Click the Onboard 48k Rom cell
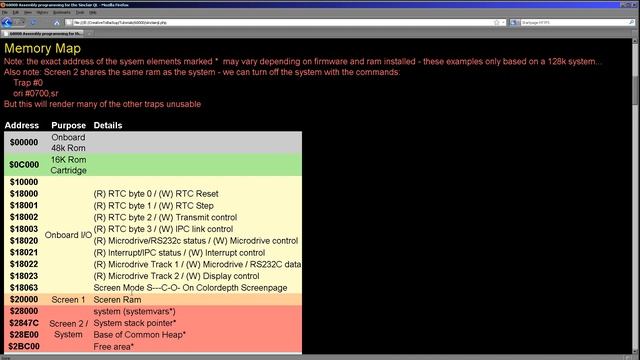This screenshot has height=360, width=640. [x=68, y=142]
